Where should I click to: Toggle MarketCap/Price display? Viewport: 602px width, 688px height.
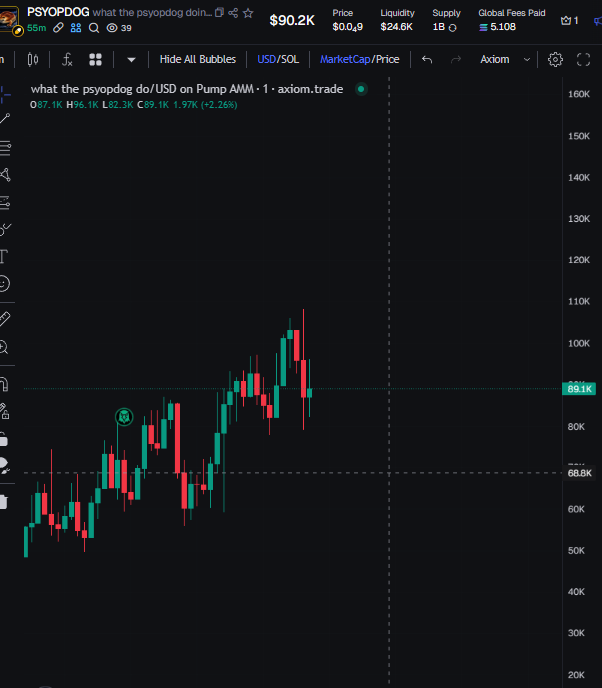[359, 59]
